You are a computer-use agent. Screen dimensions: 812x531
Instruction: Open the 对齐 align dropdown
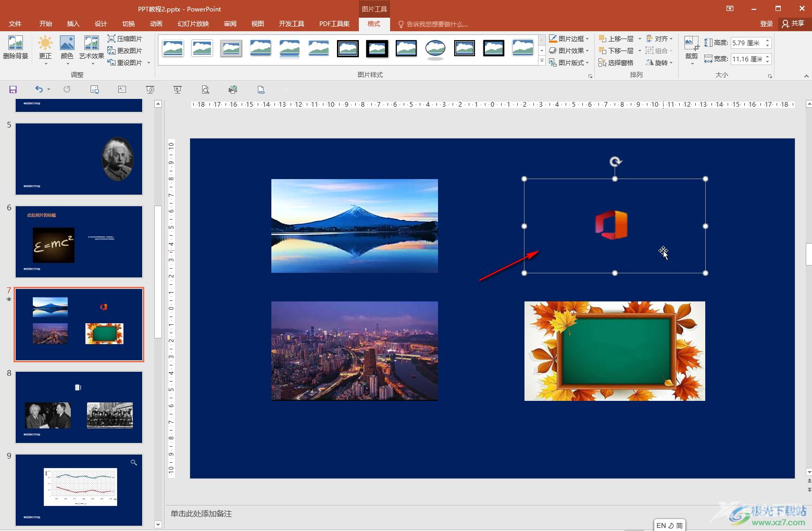(x=659, y=39)
